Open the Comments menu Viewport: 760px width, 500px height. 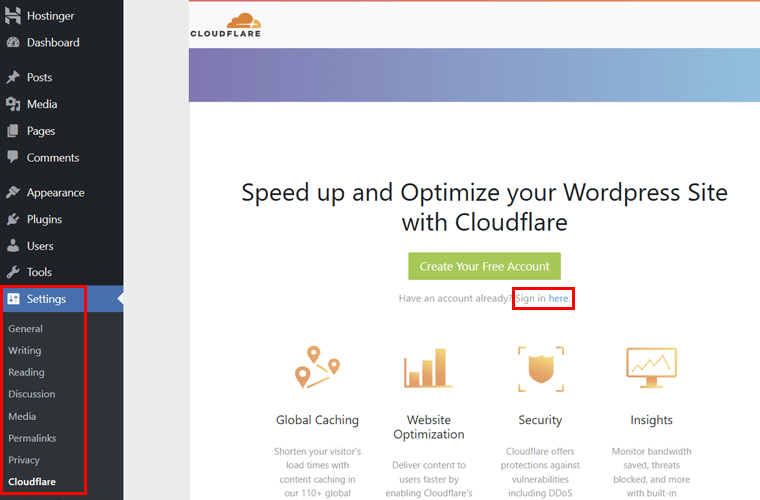click(x=62, y=157)
